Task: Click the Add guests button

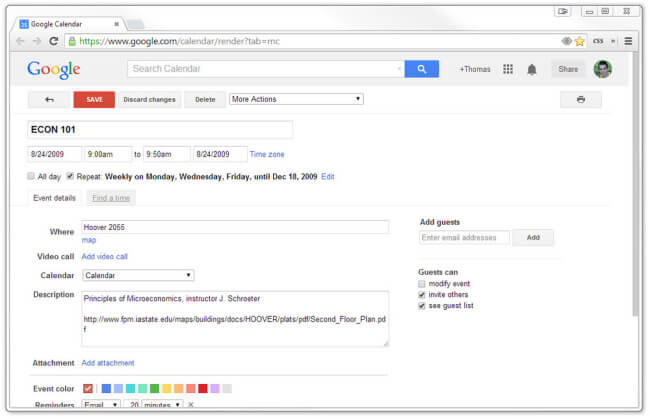Action: point(533,237)
